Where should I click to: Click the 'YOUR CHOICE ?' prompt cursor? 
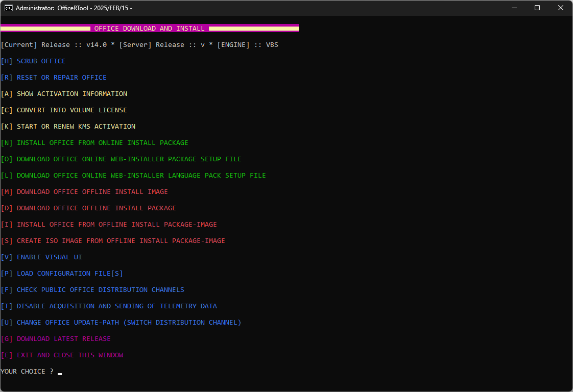60,373
